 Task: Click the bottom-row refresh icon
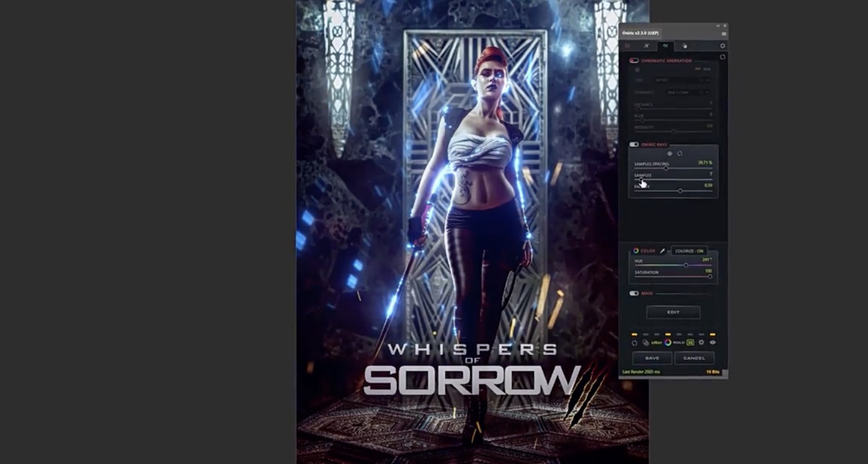(635, 342)
